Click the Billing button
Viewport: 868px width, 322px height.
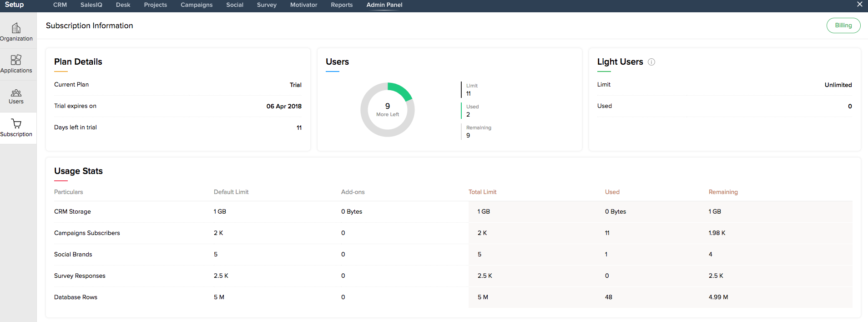[x=843, y=26]
